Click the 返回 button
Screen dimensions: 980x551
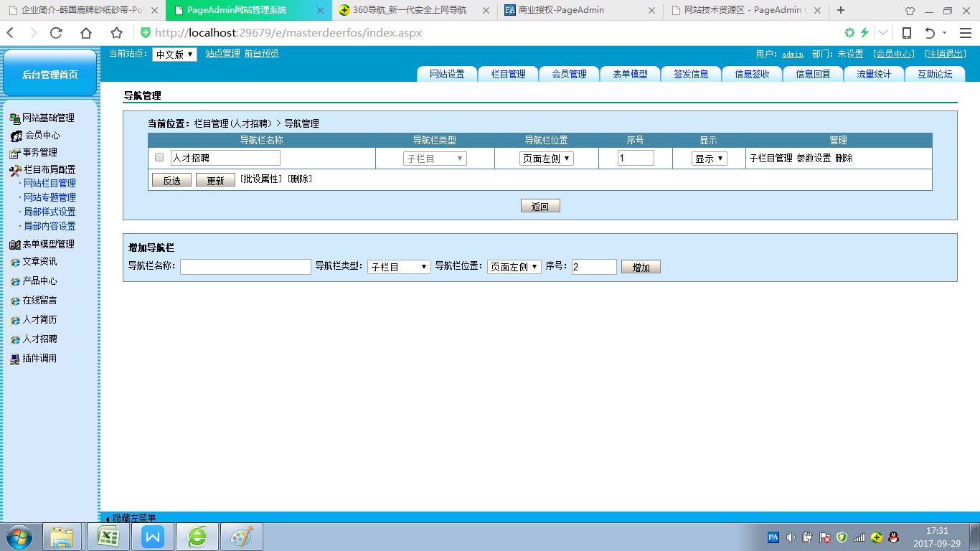pos(540,207)
